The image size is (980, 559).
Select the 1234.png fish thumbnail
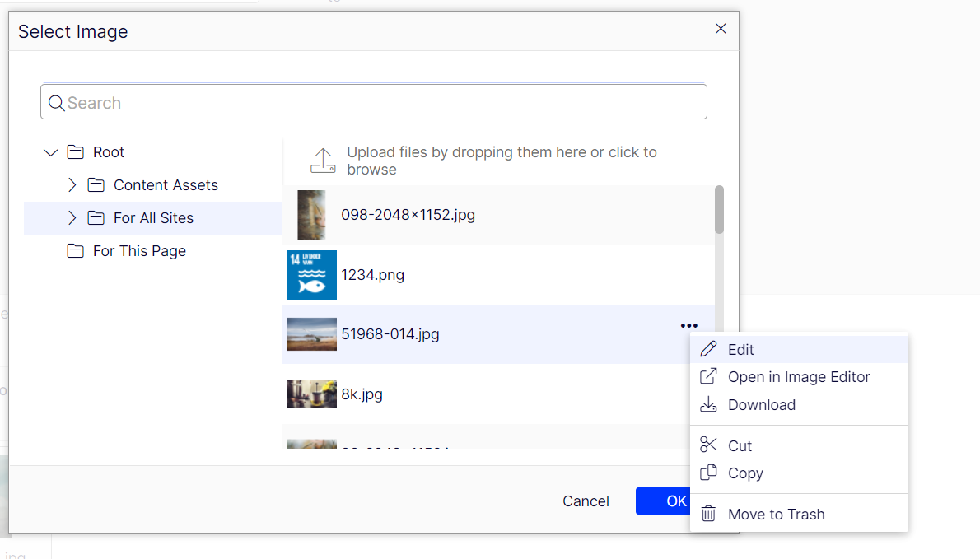point(312,275)
